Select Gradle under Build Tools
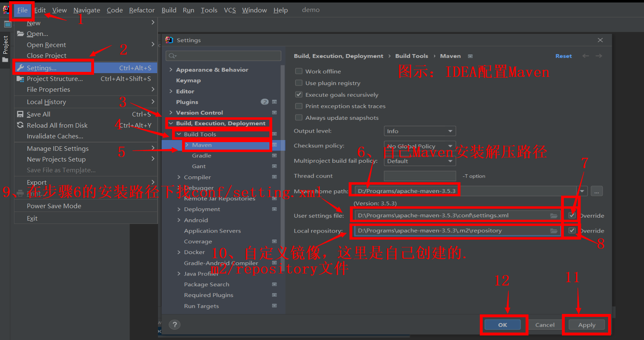This screenshot has height=340, width=644. pos(201,155)
